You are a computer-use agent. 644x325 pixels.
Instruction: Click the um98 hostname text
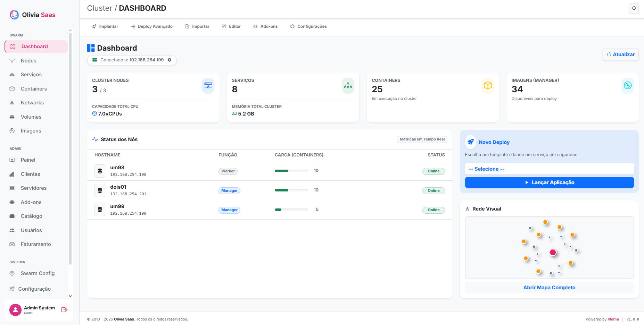(117, 168)
